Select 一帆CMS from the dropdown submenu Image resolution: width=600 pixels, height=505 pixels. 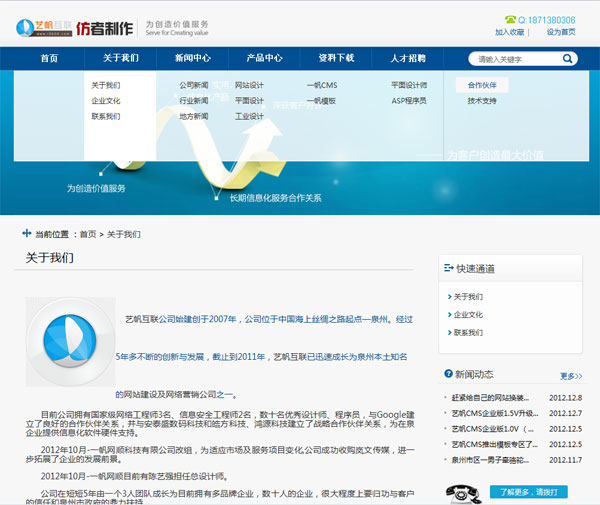[321, 86]
